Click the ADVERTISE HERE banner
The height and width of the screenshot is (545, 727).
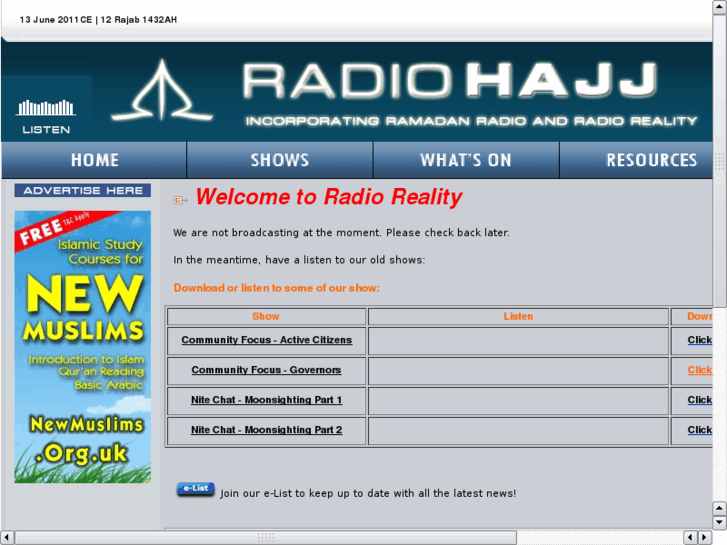click(83, 190)
